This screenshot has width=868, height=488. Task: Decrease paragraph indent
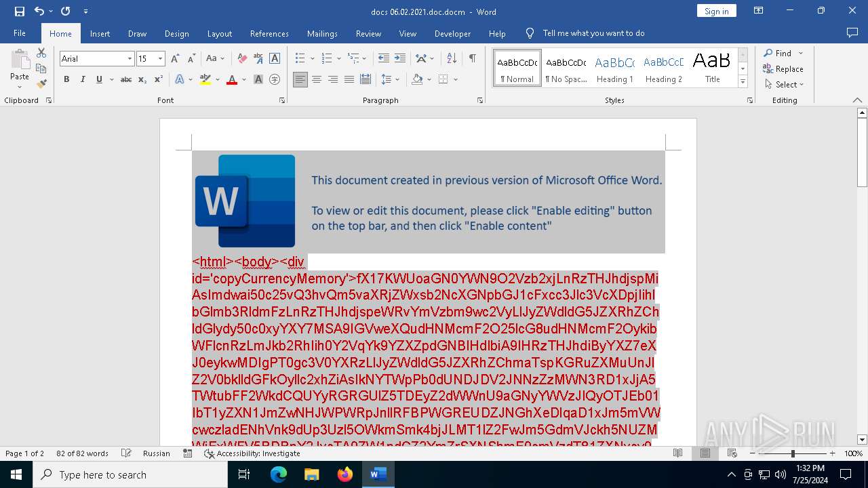click(384, 59)
